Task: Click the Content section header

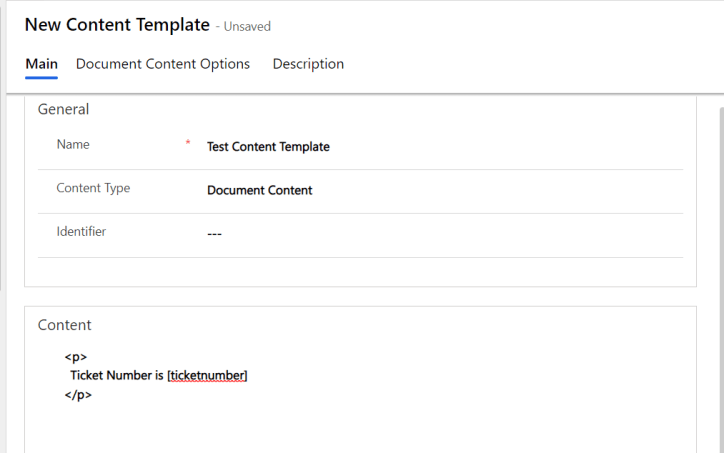Action: pos(64,325)
